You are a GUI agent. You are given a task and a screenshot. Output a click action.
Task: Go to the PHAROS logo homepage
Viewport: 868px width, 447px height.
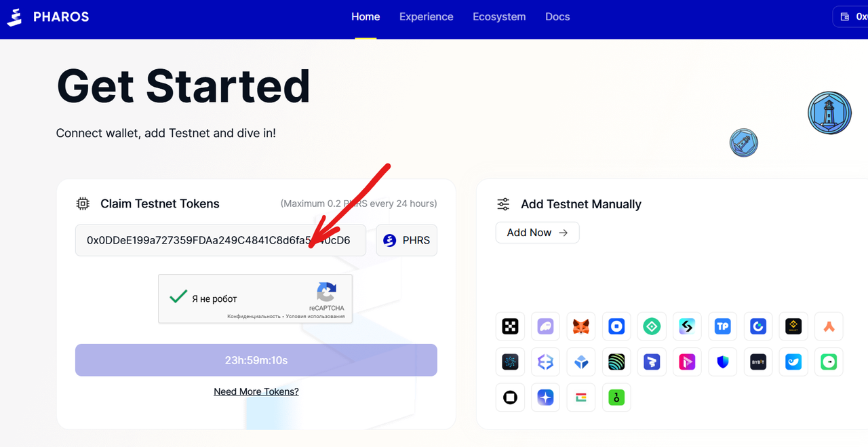[47, 17]
